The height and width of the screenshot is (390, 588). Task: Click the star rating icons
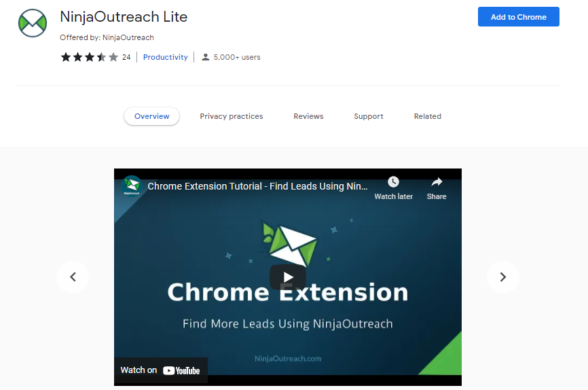pyautogui.click(x=89, y=57)
